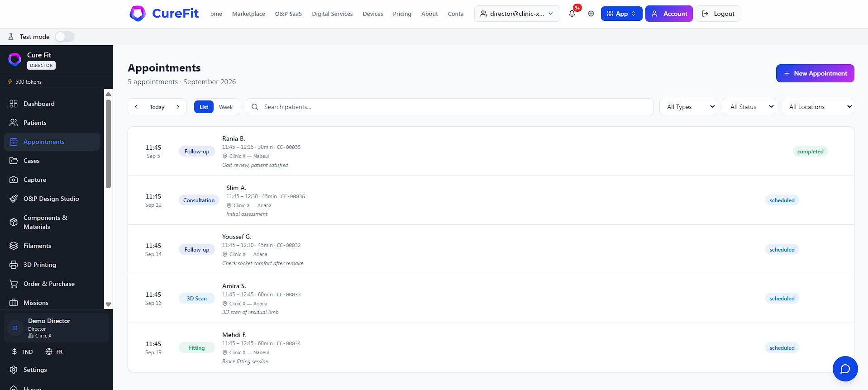Click the globe language icon in header
This screenshot has height=390, width=868.
(x=591, y=14)
